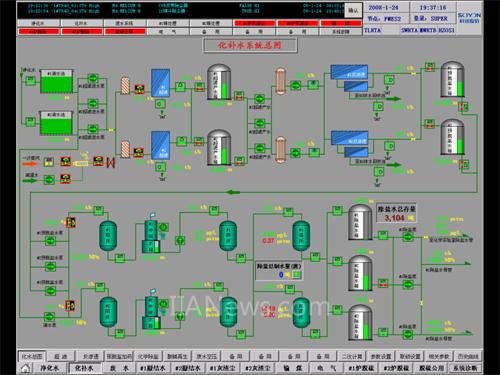Show the 历史曲线 history trends

(x=468, y=356)
